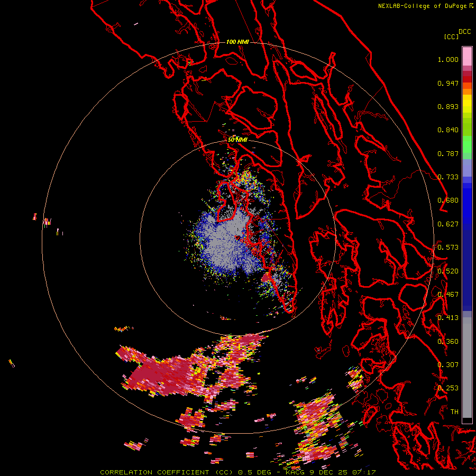Screen dimensions: 476x476
Task: Click the 0.467 color scale value
Action: tap(448, 295)
